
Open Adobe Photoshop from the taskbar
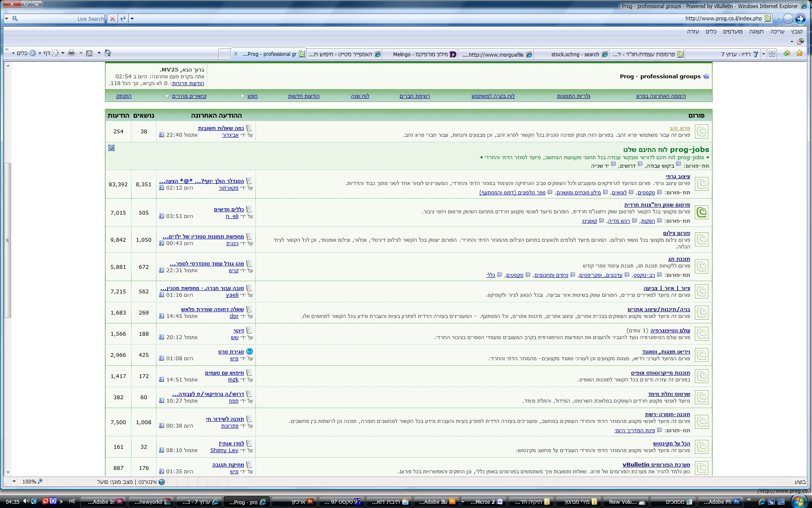721,502
